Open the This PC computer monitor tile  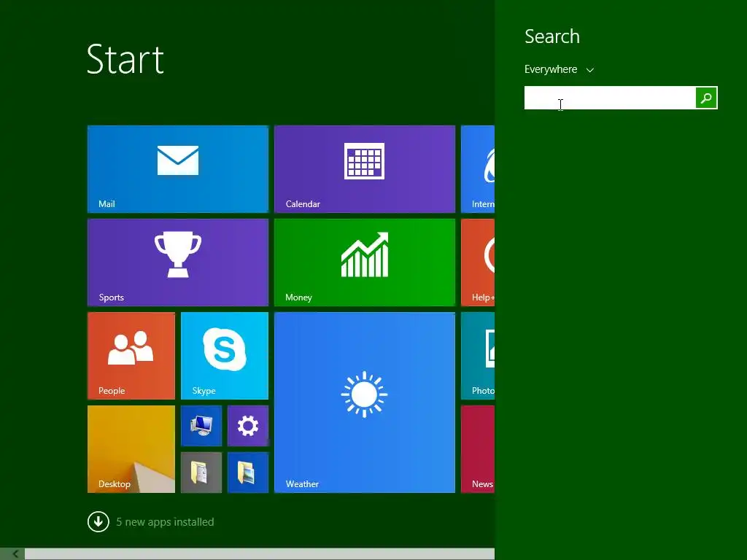[201, 426]
